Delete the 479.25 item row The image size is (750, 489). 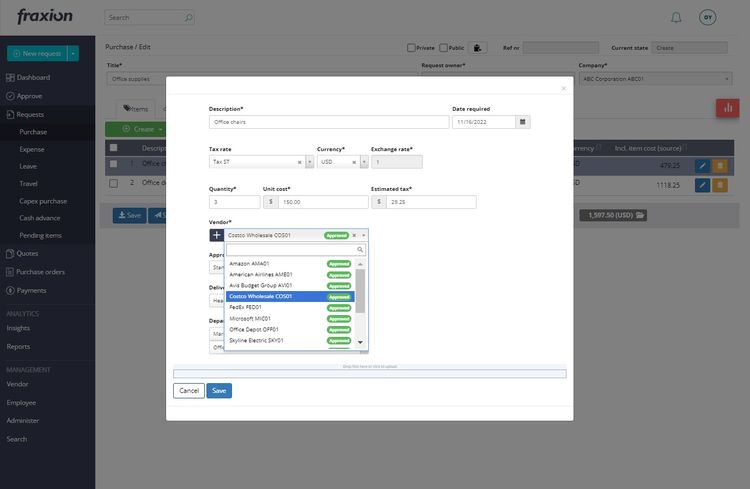[x=720, y=166]
